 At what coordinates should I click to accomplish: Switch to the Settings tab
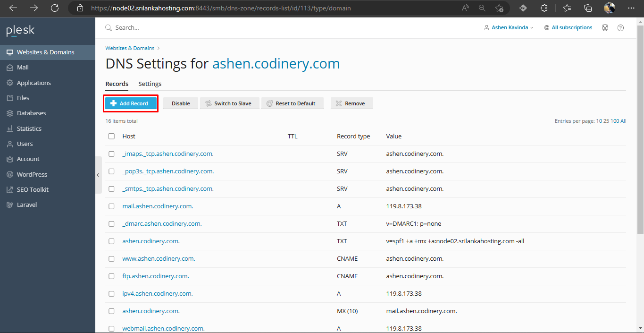150,84
